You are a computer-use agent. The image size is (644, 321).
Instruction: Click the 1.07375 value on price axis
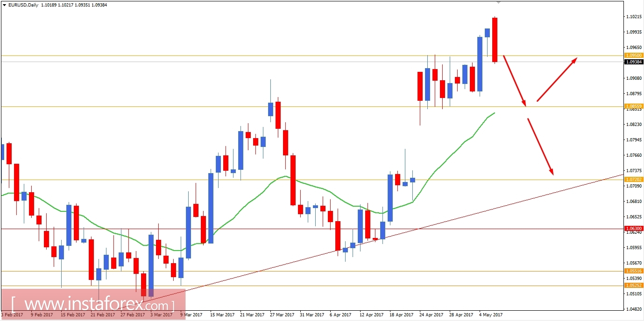(634, 171)
